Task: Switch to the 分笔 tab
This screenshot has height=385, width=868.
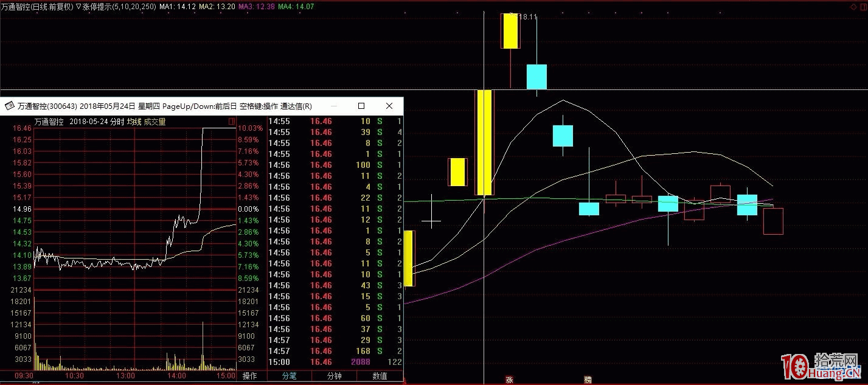Action: coord(289,376)
